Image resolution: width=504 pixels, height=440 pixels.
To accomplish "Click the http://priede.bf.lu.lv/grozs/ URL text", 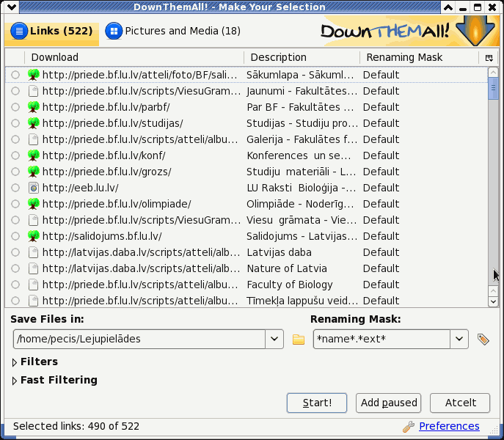I will click(106, 172).
